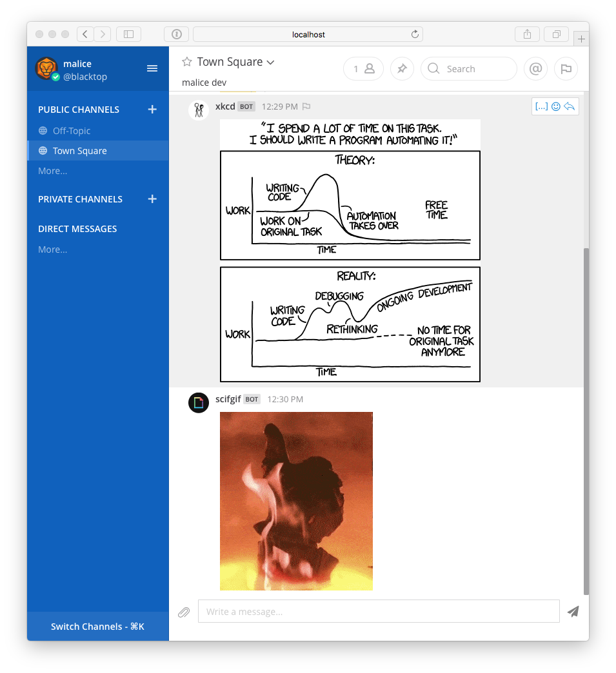Click the Direct Messages header
Viewport: 616px width, 673px height.
[x=77, y=229]
